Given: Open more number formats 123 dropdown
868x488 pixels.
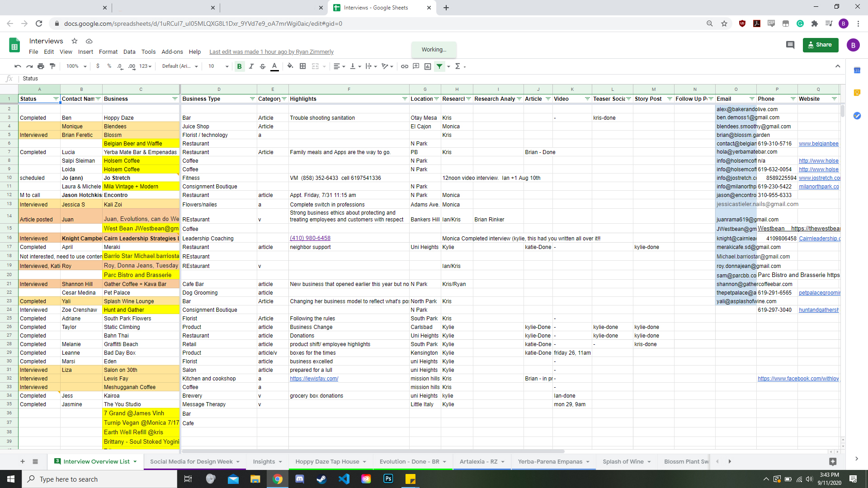Looking at the screenshot, I should pos(145,66).
